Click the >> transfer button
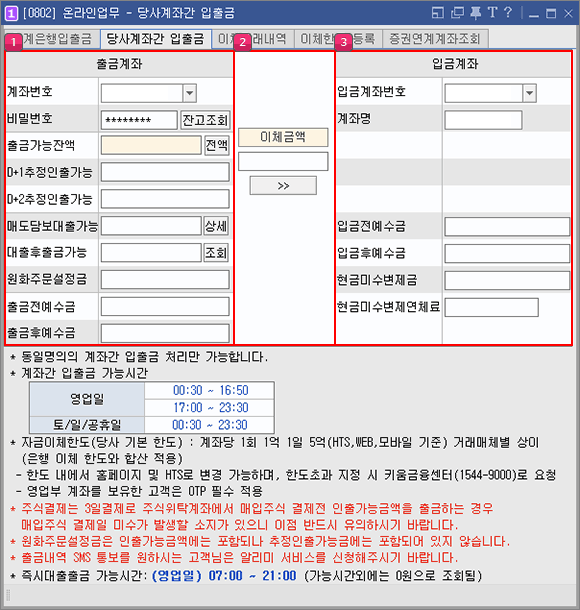 pyautogui.click(x=283, y=186)
